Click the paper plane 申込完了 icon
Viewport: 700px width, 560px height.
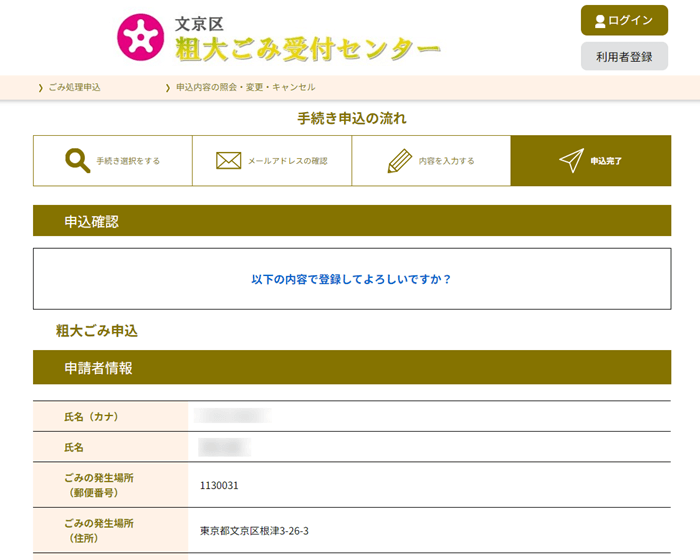coord(571,161)
